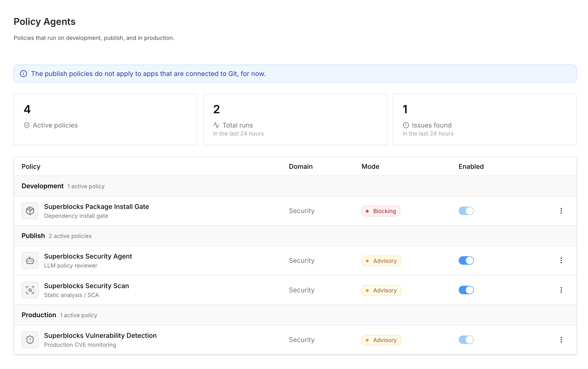Image resolution: width=588 pixels, height=369 pixels.
Task: Click the Security domain cell for Package Install Gate
Action: coord(302,211)
